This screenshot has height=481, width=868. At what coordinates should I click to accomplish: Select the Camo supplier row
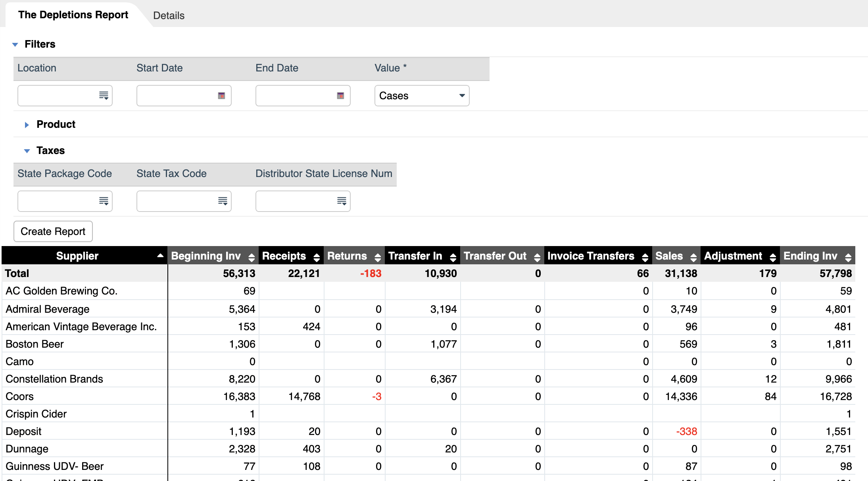click(428, 362)
